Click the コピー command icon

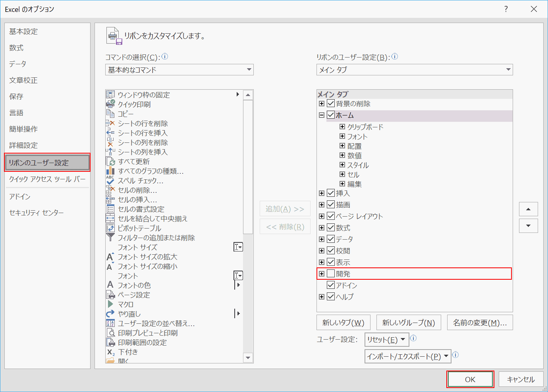(x=110, y=113)
